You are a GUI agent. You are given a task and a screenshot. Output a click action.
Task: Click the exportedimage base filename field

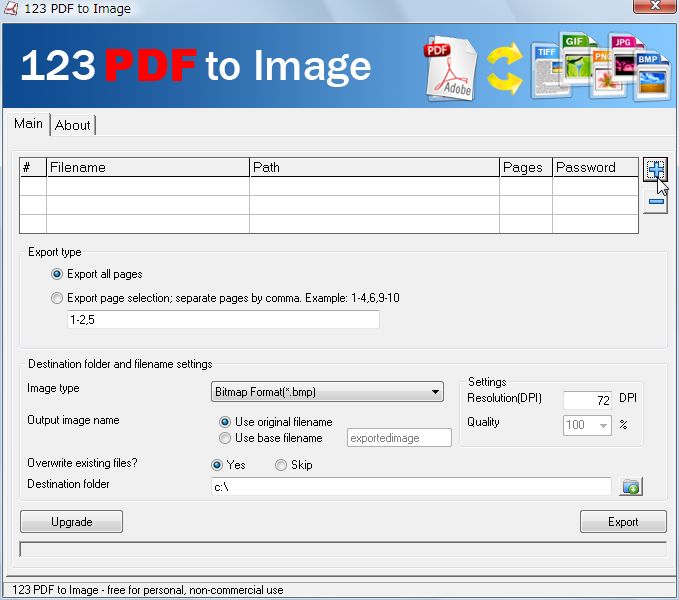point(399,438)
